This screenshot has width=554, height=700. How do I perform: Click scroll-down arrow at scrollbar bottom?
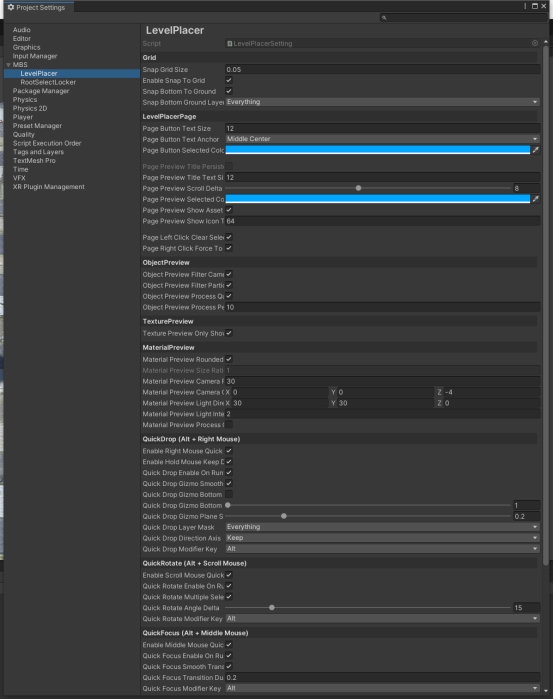tap(546, 690)
